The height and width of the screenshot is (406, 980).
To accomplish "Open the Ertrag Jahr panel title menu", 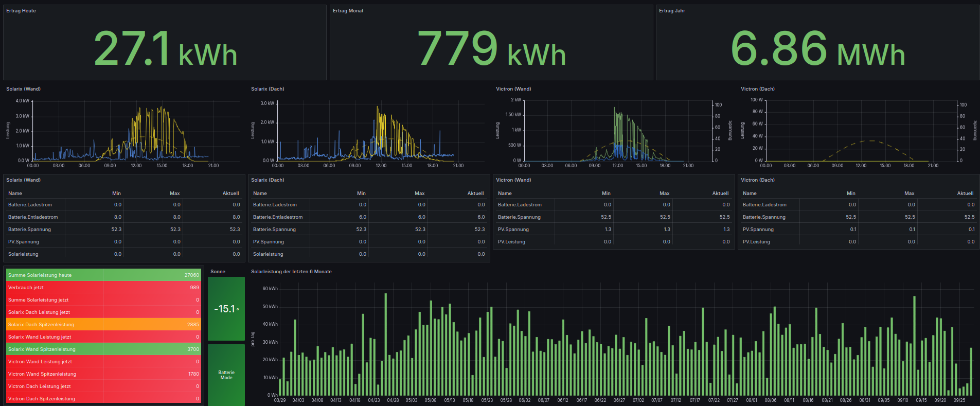I will (x=672, y=11).
